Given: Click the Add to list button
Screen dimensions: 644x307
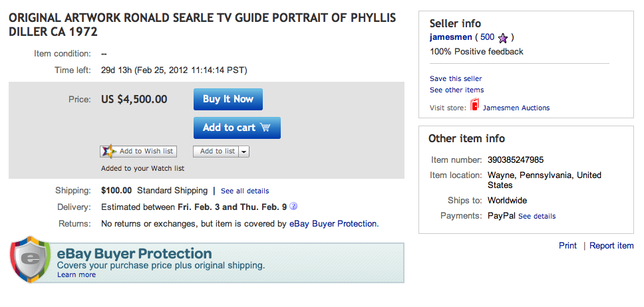Looking at the screenshot, I should [x=217, y=152].
